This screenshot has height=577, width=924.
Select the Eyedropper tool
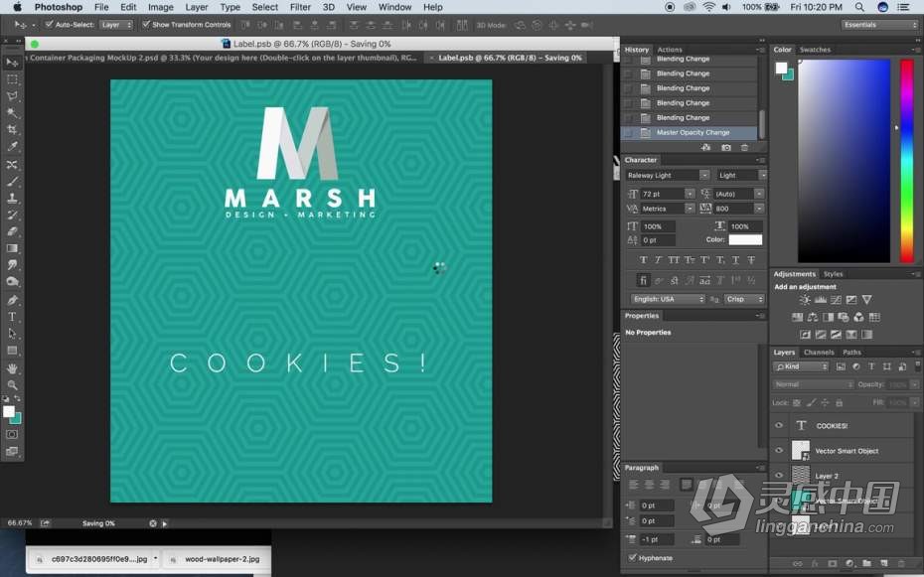coord(12,147)
